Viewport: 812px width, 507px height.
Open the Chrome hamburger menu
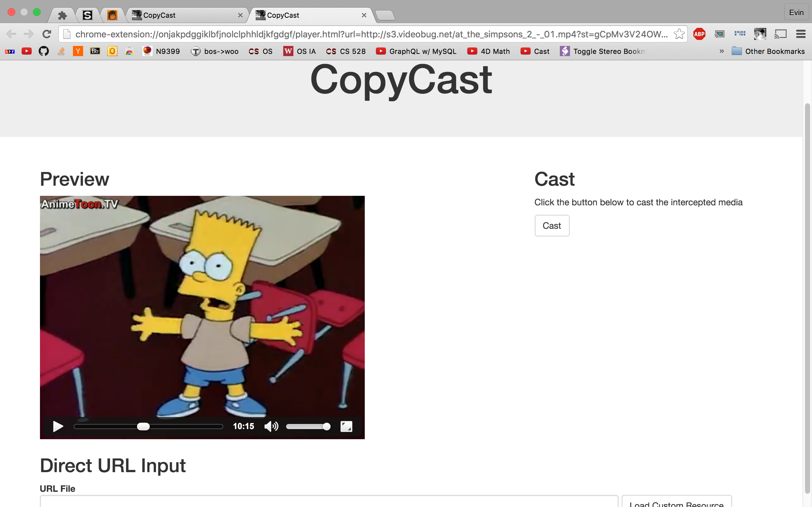point(801,34)
